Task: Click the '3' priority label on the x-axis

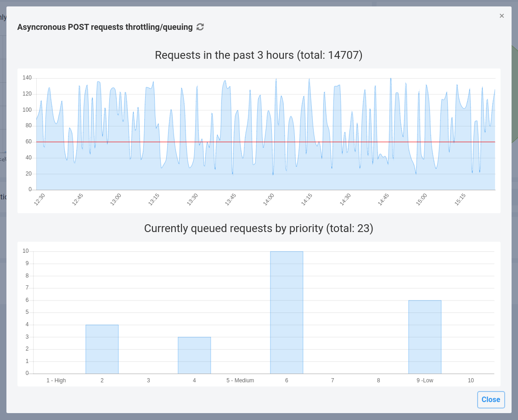Action: (x=148, y=380)
